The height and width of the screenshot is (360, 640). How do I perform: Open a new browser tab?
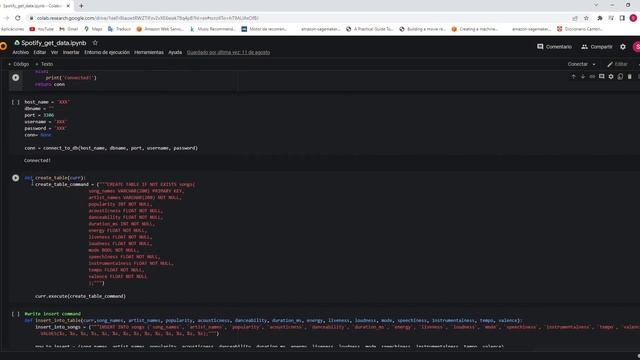[x=81, y=6]
